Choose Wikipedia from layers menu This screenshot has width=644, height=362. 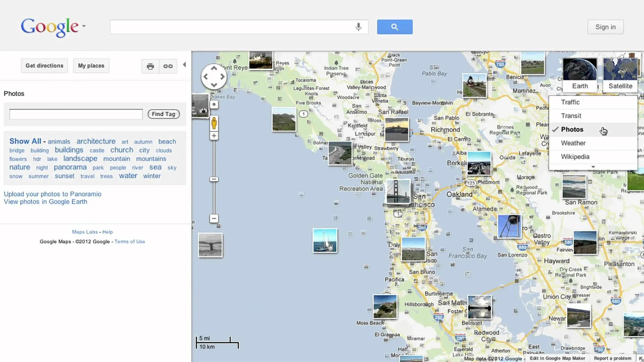click(x=575, y=157)
